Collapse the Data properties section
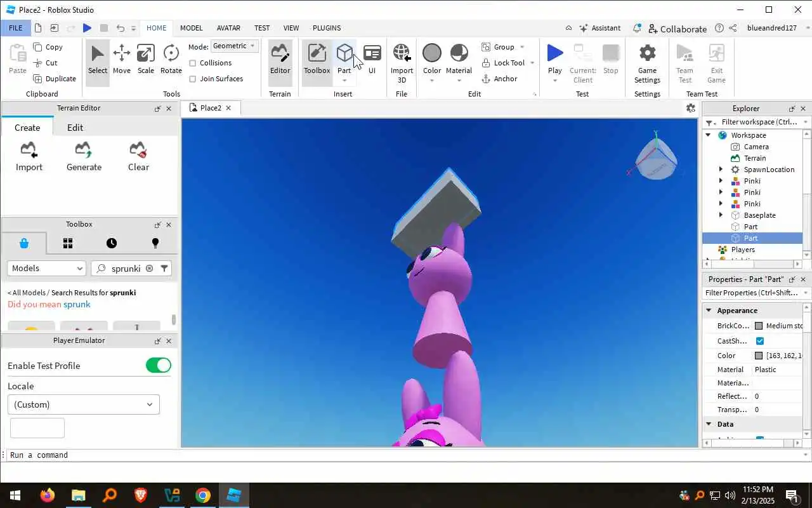This screenshot has height=508, width=812. click(709, 424)
